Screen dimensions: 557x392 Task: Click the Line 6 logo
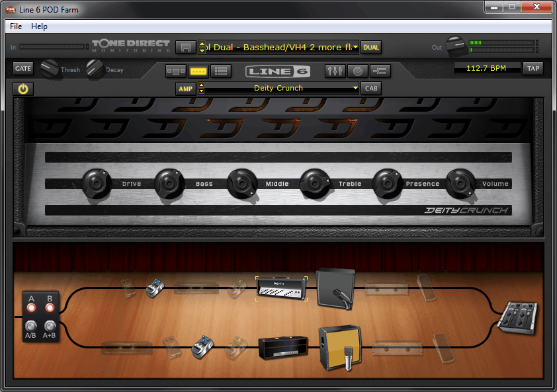tap(278, 71)
